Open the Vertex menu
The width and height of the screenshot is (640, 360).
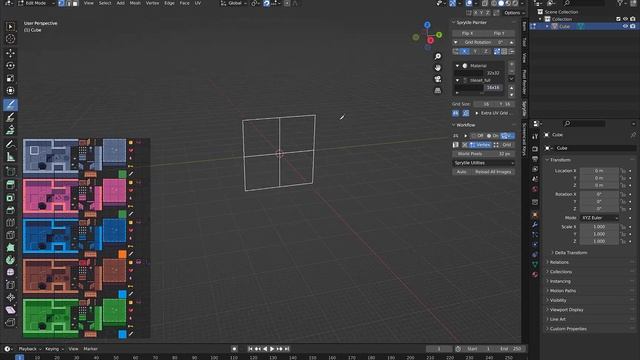[152, 3]
